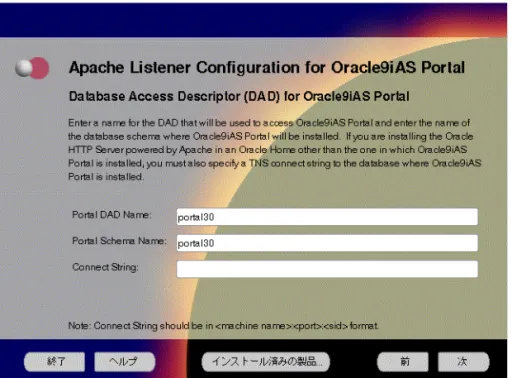The height and width of the screenshot is (378, 512).
Task: Proceed with the 次 (Next) button
Action: [x=464, y=361]
